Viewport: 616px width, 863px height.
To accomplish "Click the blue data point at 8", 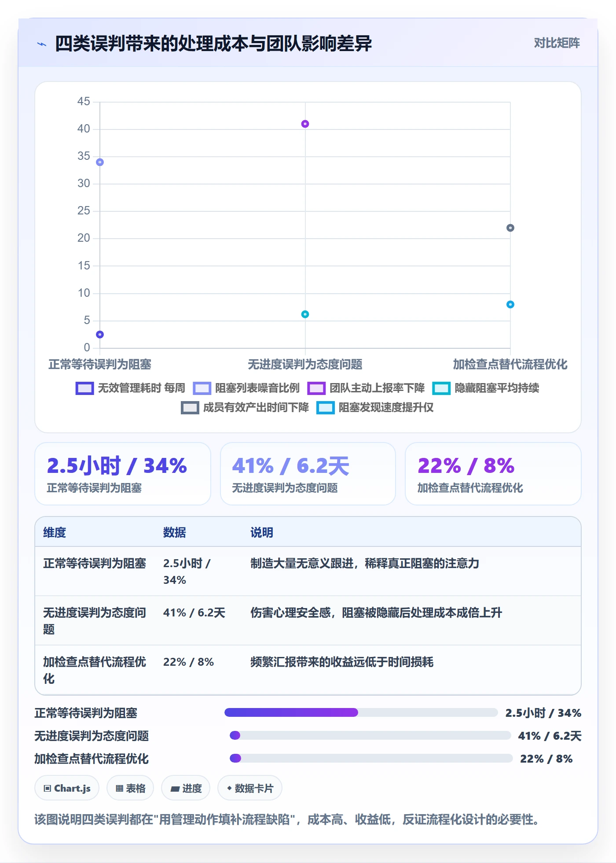I will 510,304.
